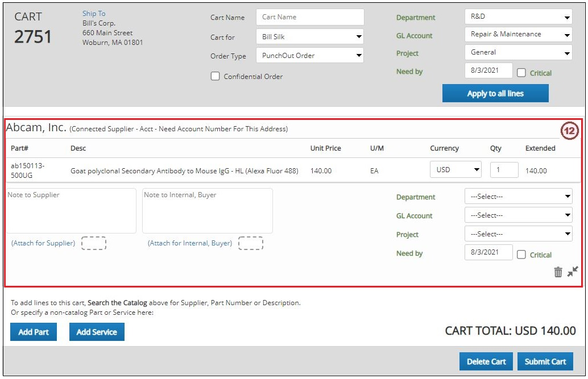Screen dimensions: 588x379
Task: Click the supplier attachment drop zone box
Action: coord(94,243)
